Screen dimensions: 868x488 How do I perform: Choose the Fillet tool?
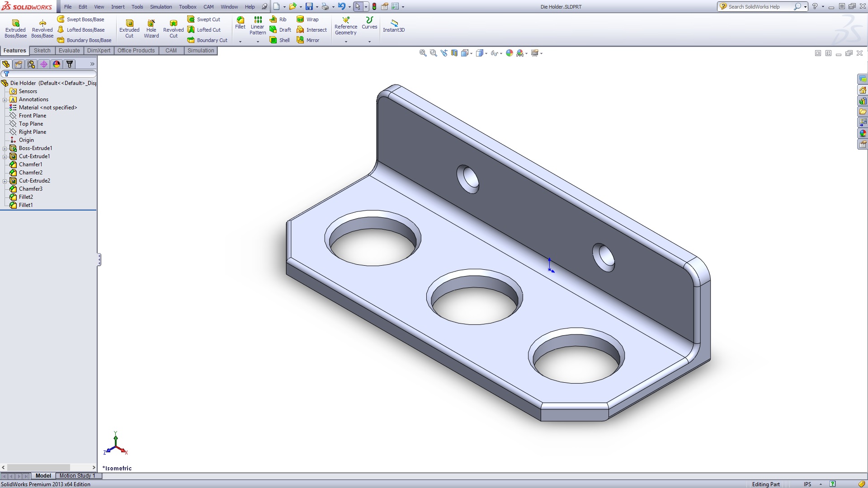(x=240, y=23)
